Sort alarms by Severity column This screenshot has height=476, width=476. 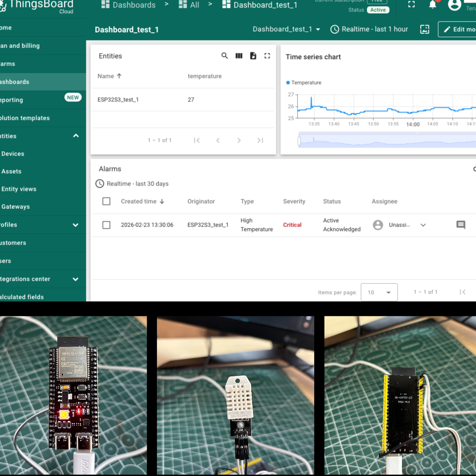pos(294,201)
